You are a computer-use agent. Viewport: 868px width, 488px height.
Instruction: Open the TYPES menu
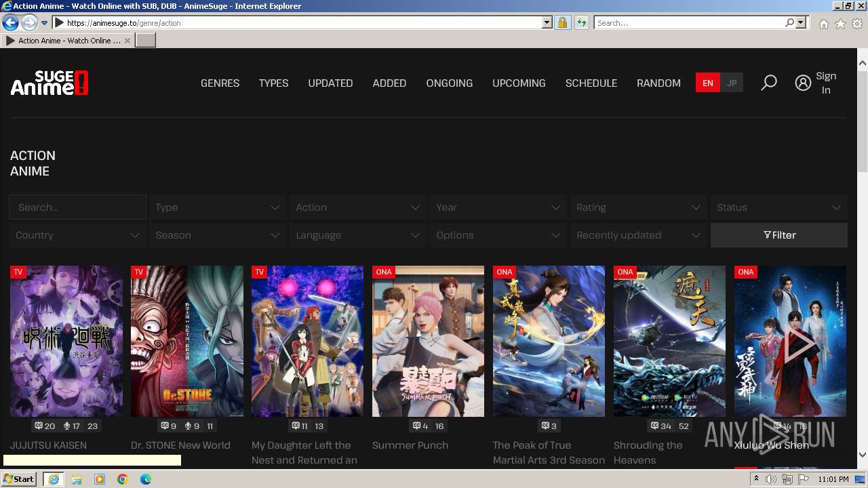coord(273,83)
